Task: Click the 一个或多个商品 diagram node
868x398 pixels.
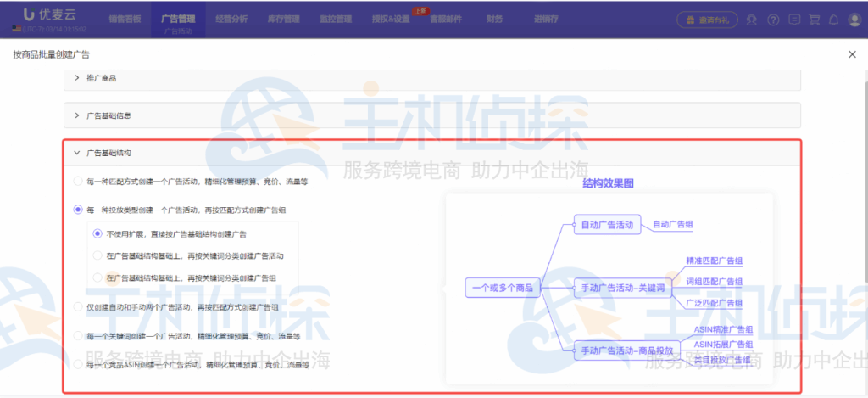Action: 503,288
